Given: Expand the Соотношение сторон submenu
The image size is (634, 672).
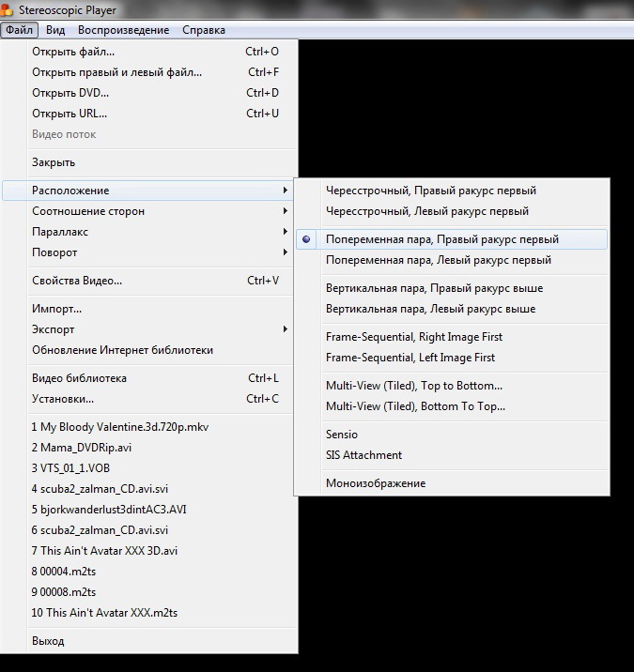Looking at the screenshot, I should coord(149,211).
